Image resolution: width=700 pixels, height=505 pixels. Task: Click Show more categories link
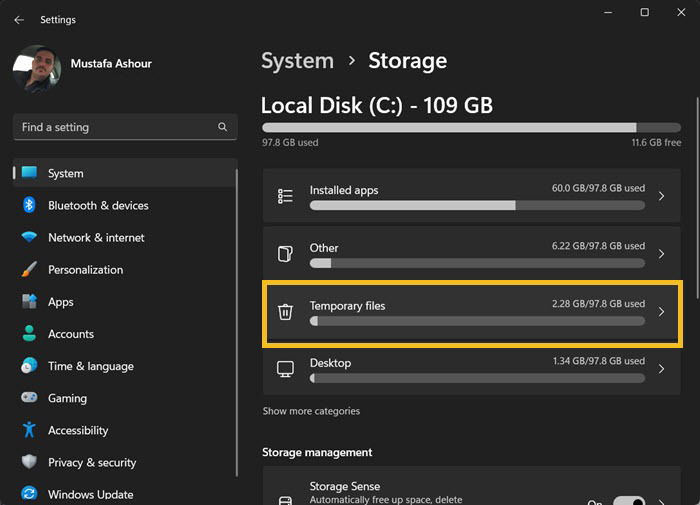(x=311, y=411)
